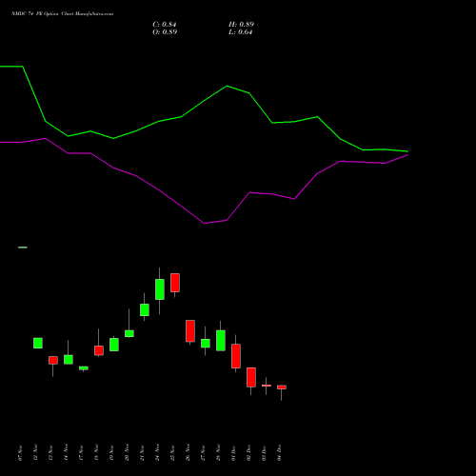Click the 27 Nov date label
This screenshot has height=476, width=476.
[x=204, y=453]
